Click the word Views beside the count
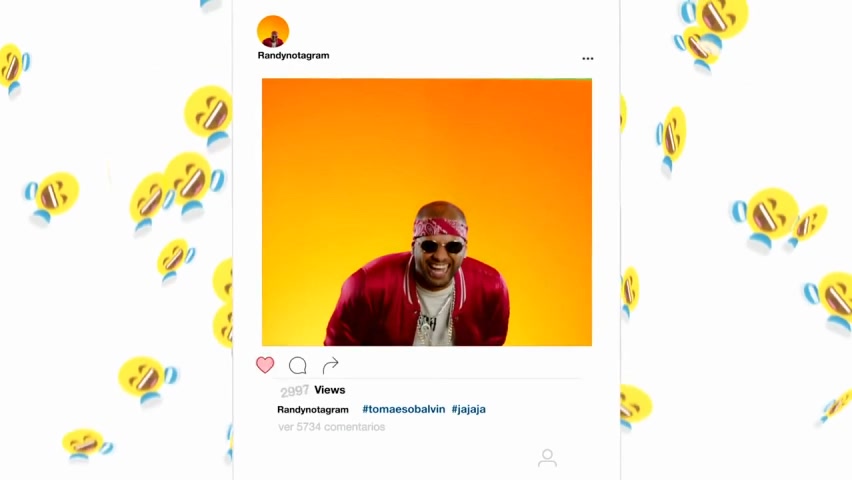This screenshot has width=852, height=480. point(329,390)
